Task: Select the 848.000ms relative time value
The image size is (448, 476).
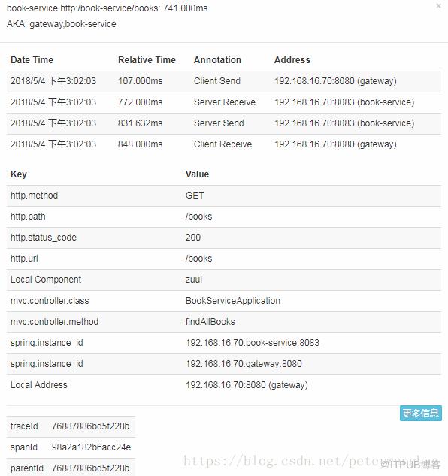Action: coord(141,144)
